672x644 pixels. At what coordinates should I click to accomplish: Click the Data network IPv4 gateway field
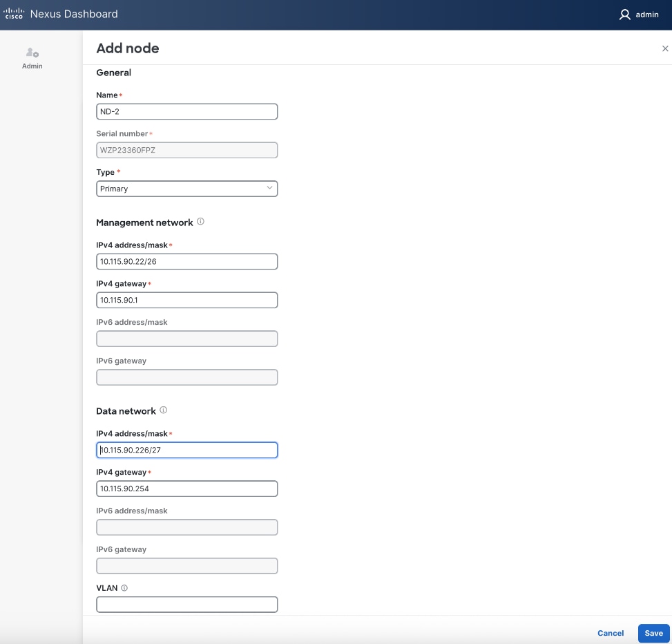[x=186, y=489]
